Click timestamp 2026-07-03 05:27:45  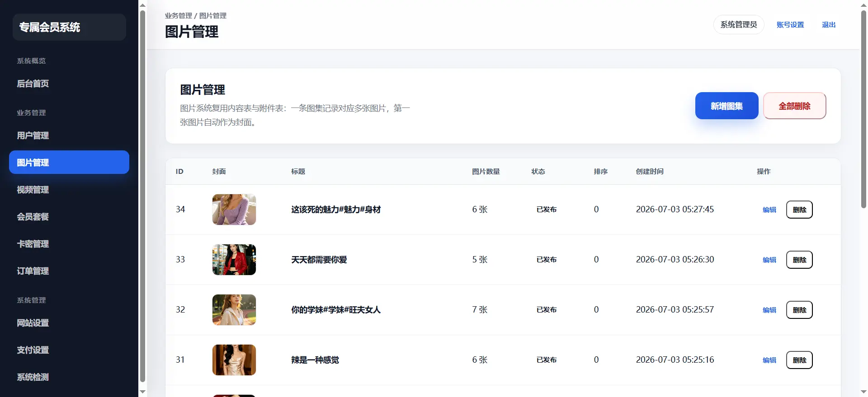coord(675,210)
